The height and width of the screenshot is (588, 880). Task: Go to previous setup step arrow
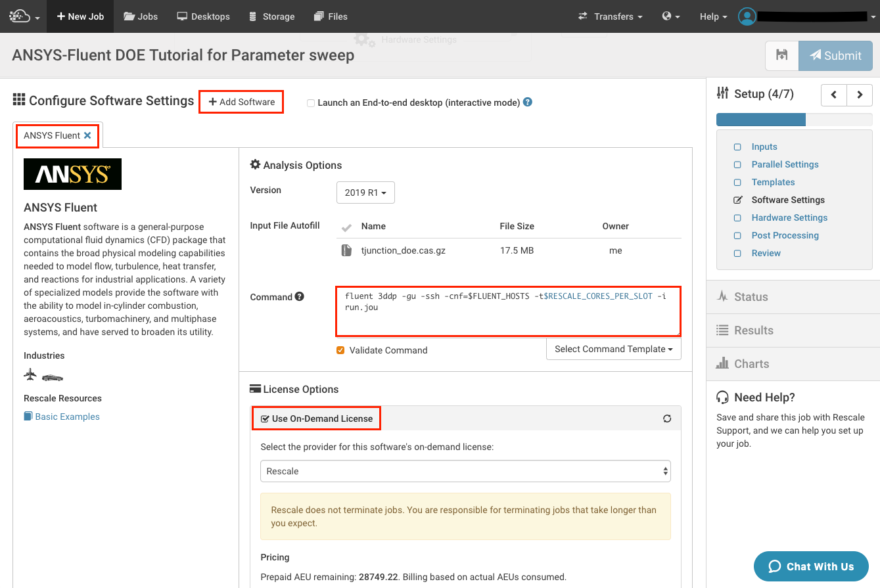(834, 95)
